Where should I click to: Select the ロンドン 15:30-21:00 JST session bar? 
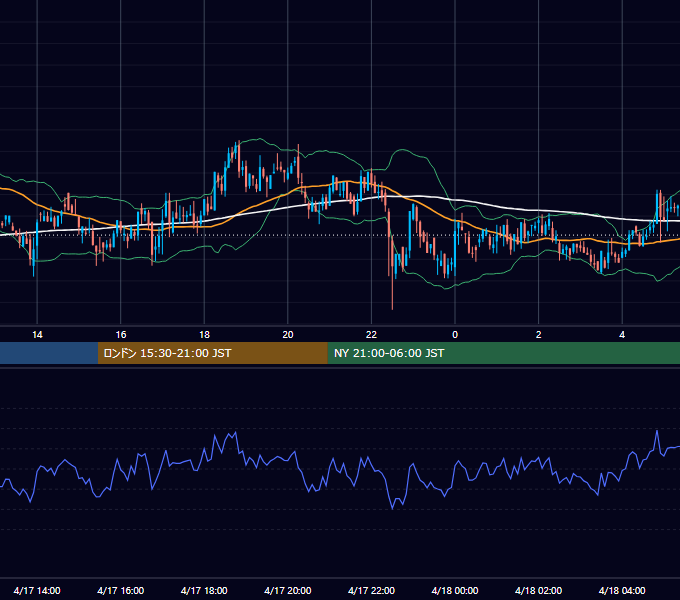click(x=212, y=353)
